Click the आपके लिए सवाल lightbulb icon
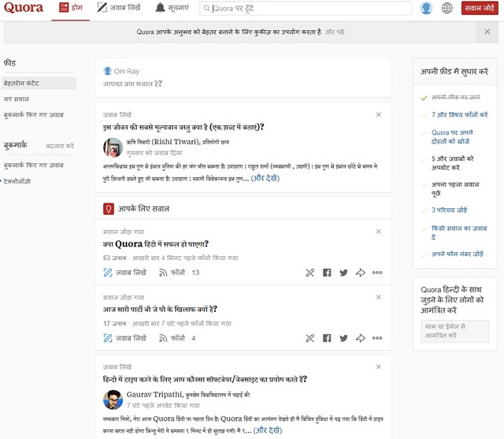Screen dimensions: 504x439 pos(109,209)
